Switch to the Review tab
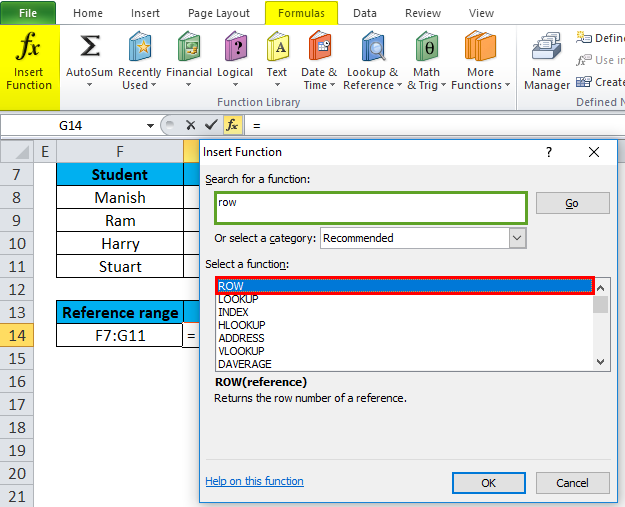The width and height of the screenshot is (625, 507). tap(423, 13)
